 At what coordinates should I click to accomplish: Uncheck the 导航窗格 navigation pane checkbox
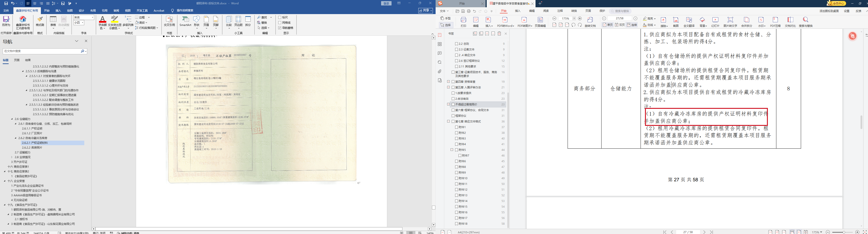pyautogui.click(x=280, y=28)
